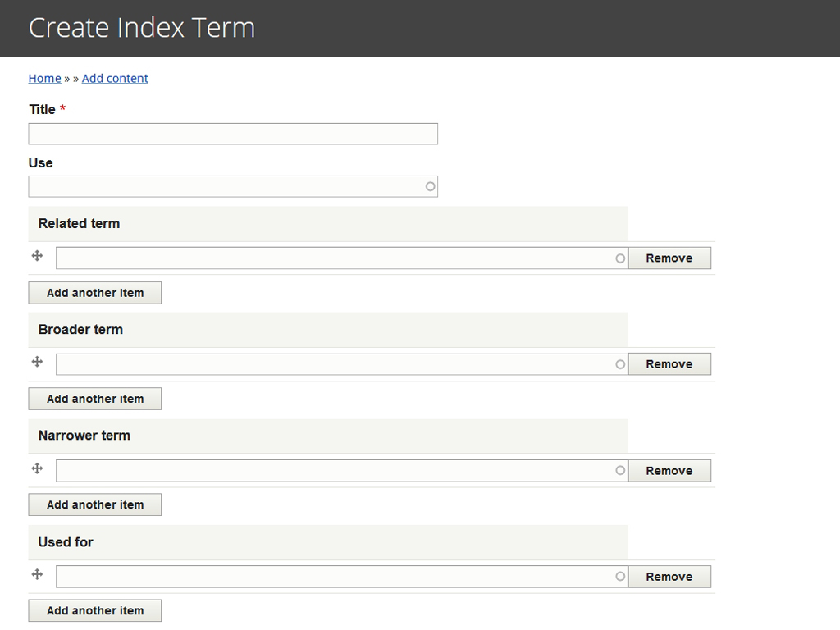Click the drag handle for Narrower term row
This screenshot has width=840, height=630.
[x=38, y=468]
